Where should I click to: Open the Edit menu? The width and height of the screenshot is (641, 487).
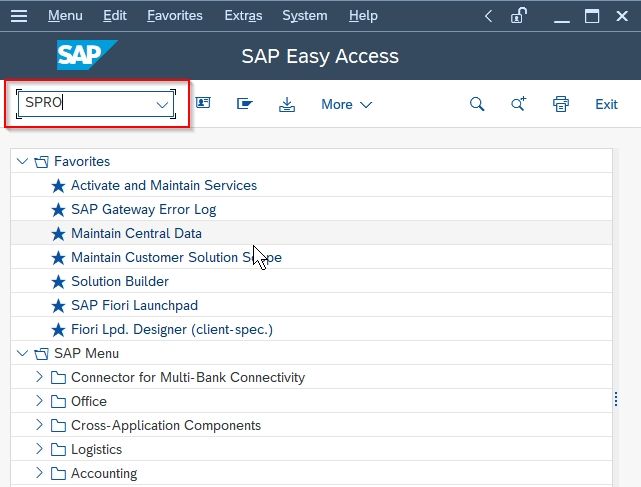(x=114, y=16)
